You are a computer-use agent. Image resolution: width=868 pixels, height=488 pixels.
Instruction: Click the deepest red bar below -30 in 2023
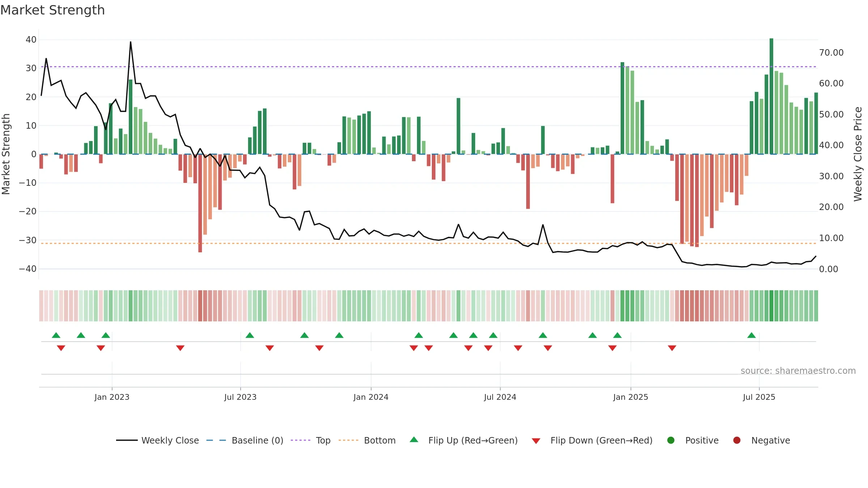click(x=200, y=203)
